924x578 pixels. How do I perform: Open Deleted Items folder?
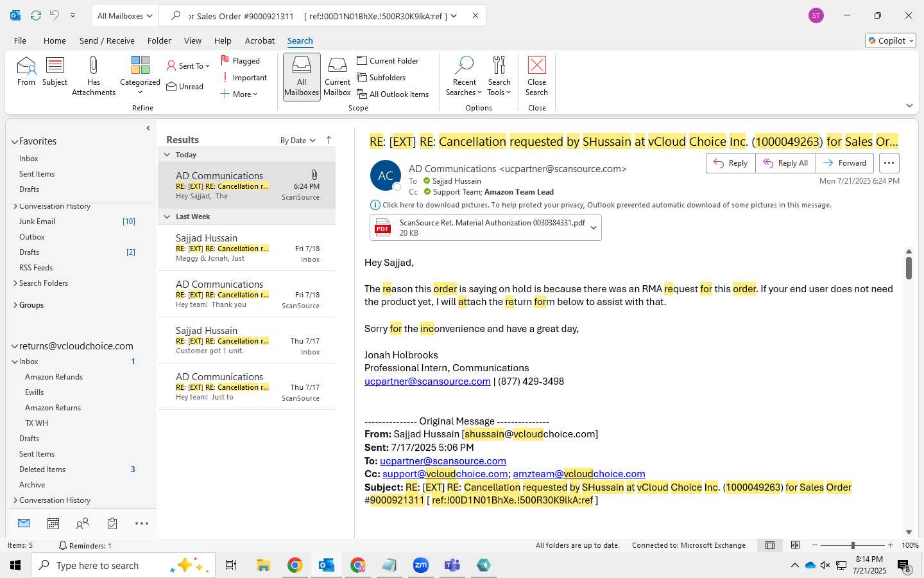pos(42,469)
